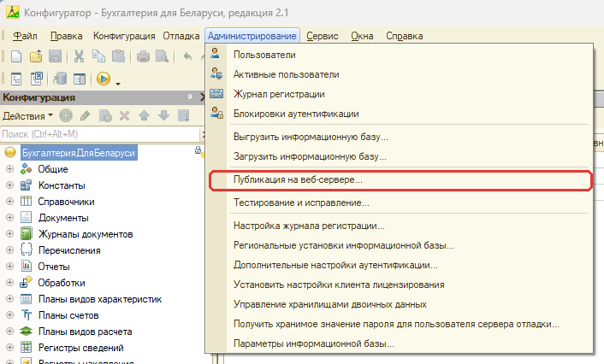The height and width of the screenshot is (364, 604).
Task: Expand the Справочники tree node
Action: point(10,202)
